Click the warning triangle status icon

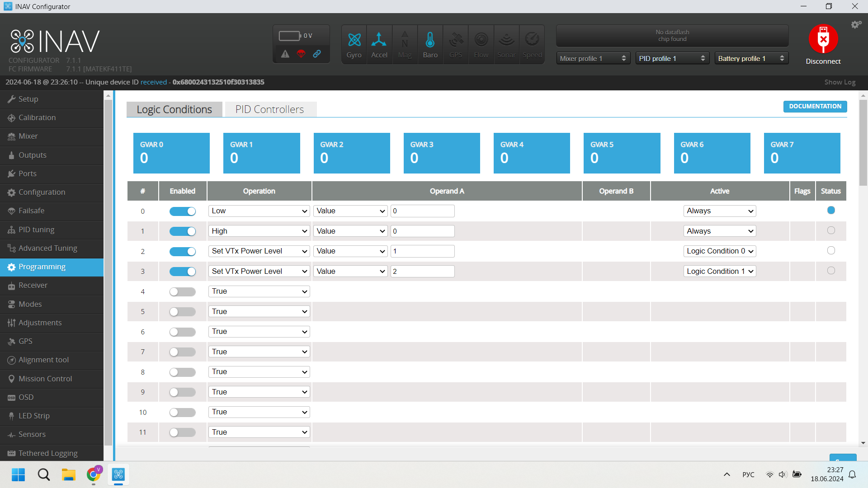(285, 54)
